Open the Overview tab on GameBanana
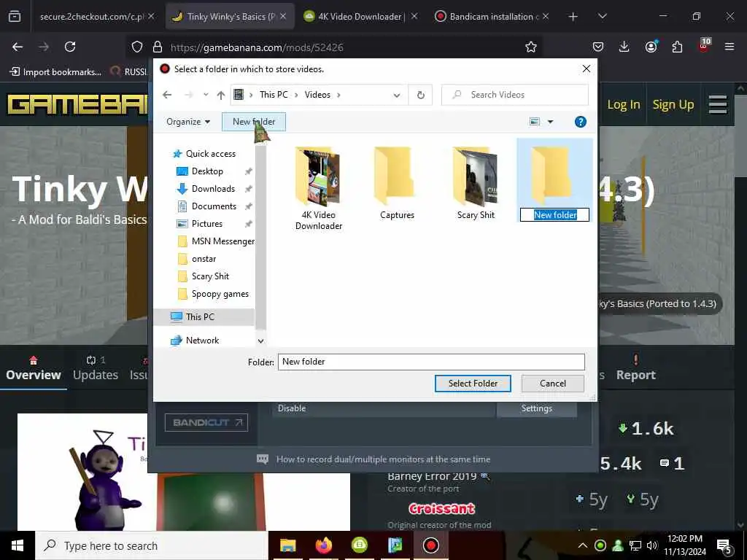 34,368
